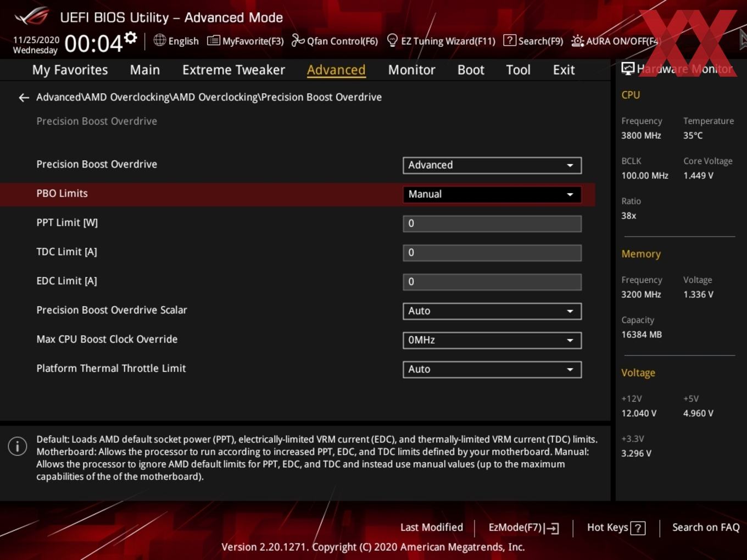The width and height of the screenshot is (747, 560).
Task: Click the EDC Limit [A] input field
Action: pos(492,282)
